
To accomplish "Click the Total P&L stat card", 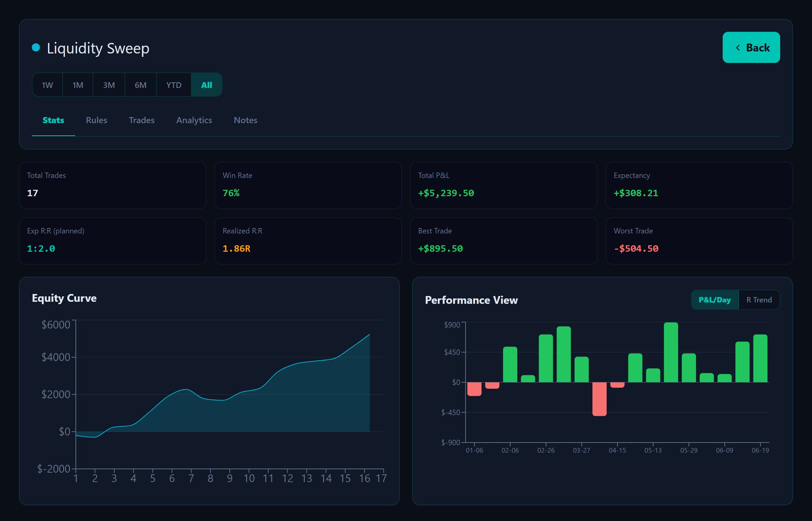I will pyautogui.click(x=503, y=185).
